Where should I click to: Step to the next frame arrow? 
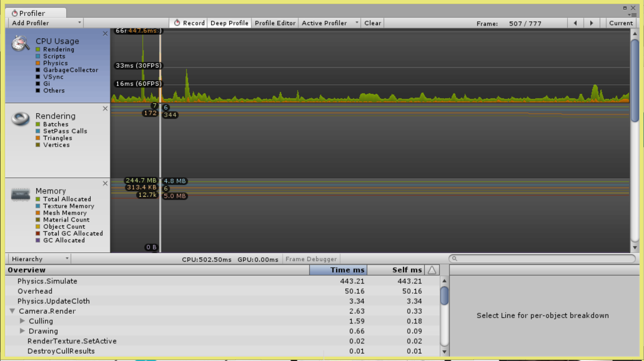591,23
